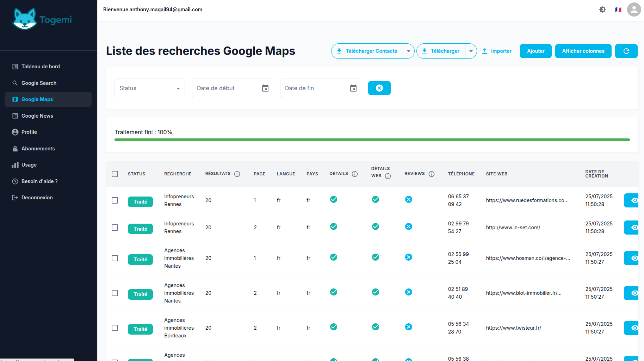Screen dimensions: 644x361
Task: Click the Togemi fox logo
Action: [25, 19]
